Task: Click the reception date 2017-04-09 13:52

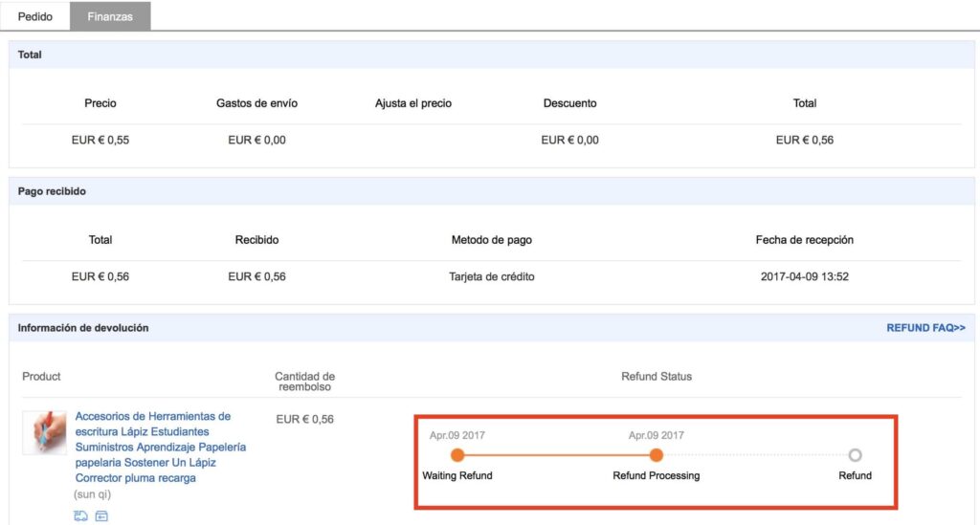Action: (804, 276)
